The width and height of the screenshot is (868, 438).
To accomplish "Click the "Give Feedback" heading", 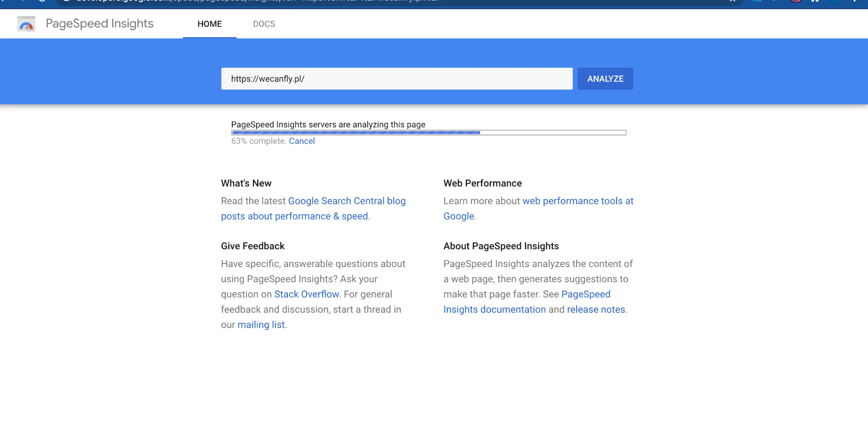I will click(253, 246).
